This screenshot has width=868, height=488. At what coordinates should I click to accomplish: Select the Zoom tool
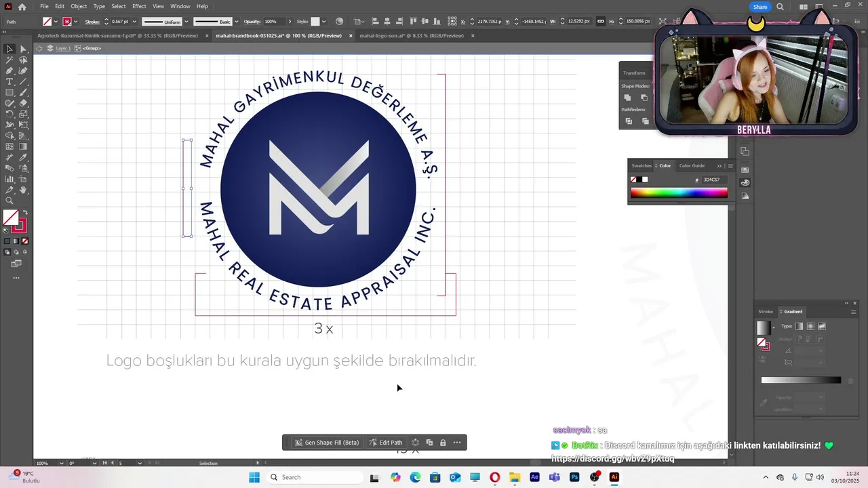click(9, 201)
